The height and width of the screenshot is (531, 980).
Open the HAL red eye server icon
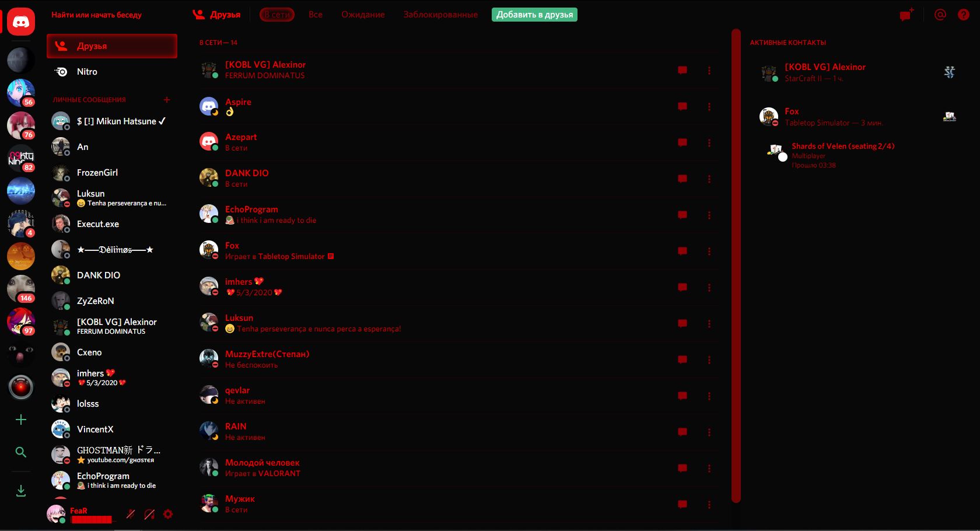(x=21, y=387)
